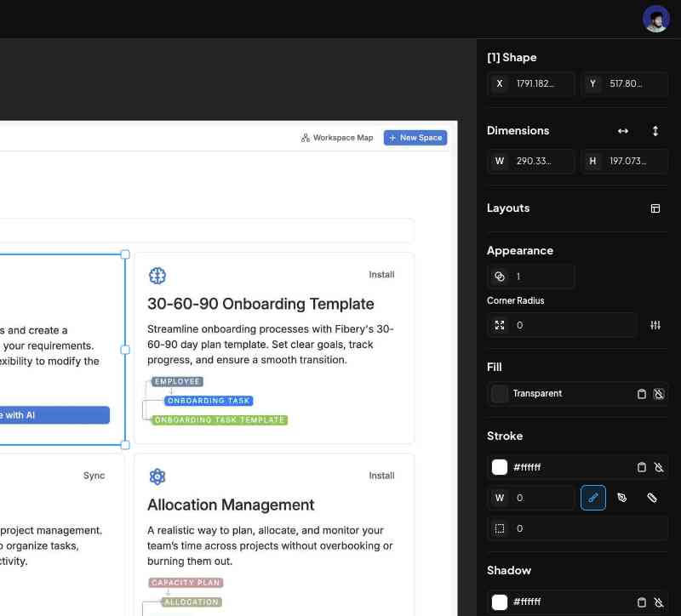Viewport: 681px width, 616px height.
Task: Click the ALLOCATION tag
Action: pyautogui.click(x=192, y=602)
